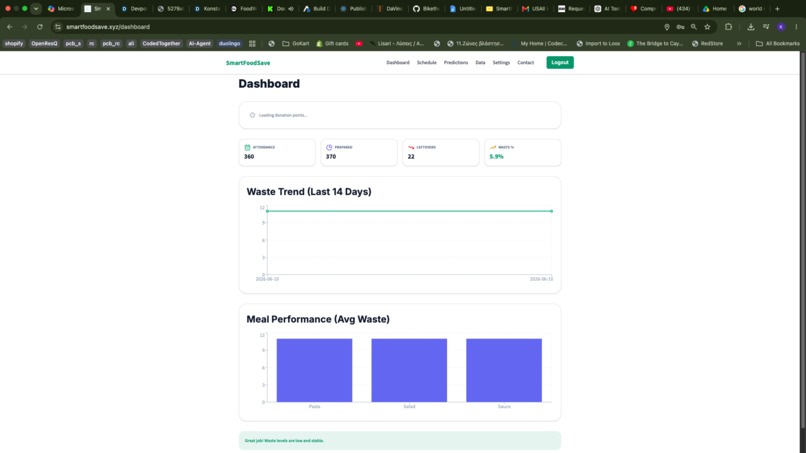Open Chrome three-dot menu
This screenshot has width=806, height=453.
[796, 27]
